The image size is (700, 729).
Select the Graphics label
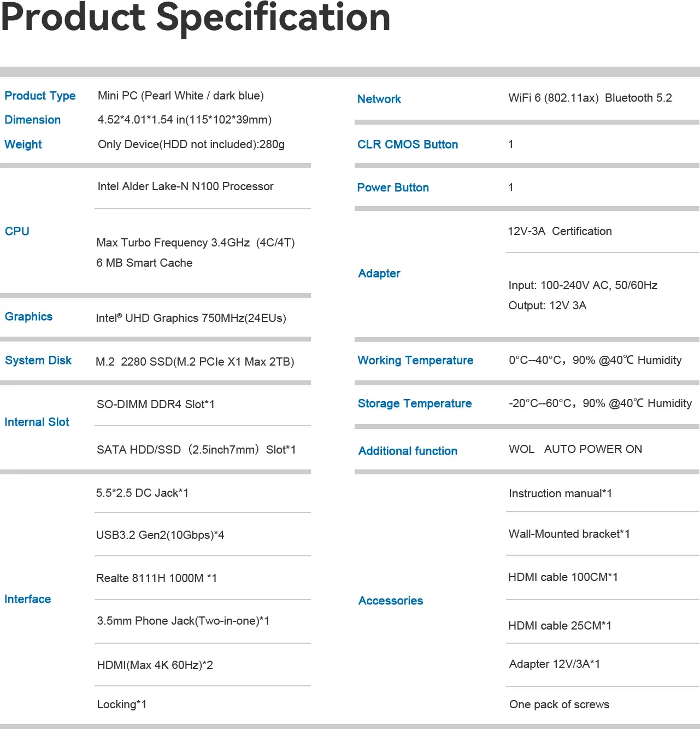click(x=28, y=317)
